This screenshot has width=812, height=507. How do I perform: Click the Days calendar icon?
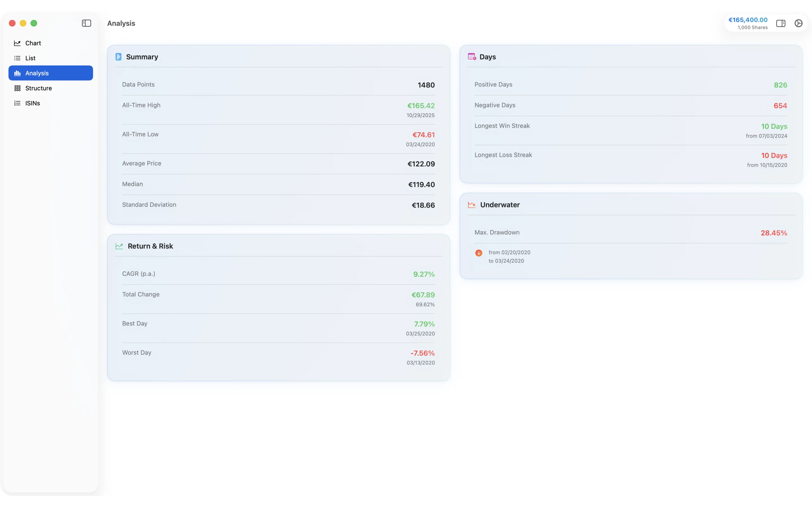click(x=471, y=57)
